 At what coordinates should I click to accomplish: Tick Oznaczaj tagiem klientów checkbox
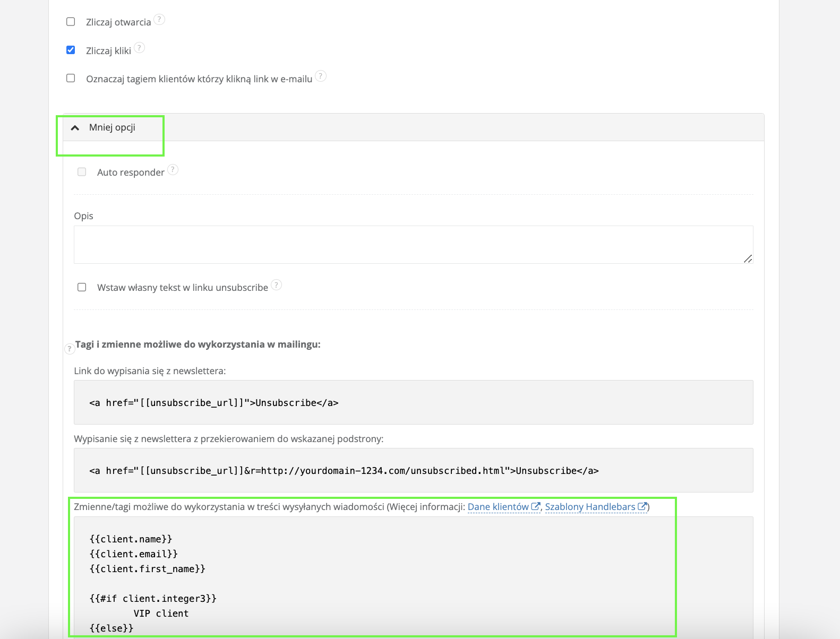71,78
